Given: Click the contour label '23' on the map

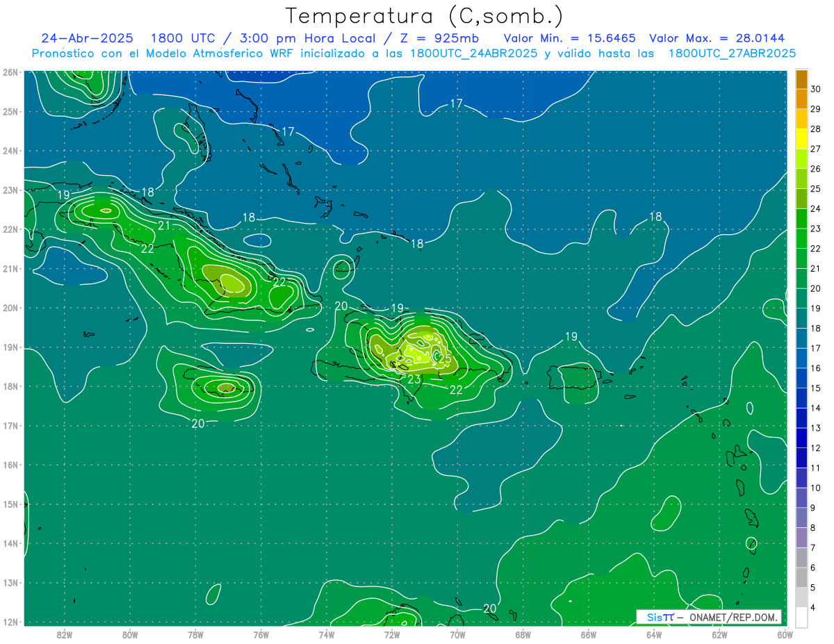Looking at the screenshot, I should point(414,379).
